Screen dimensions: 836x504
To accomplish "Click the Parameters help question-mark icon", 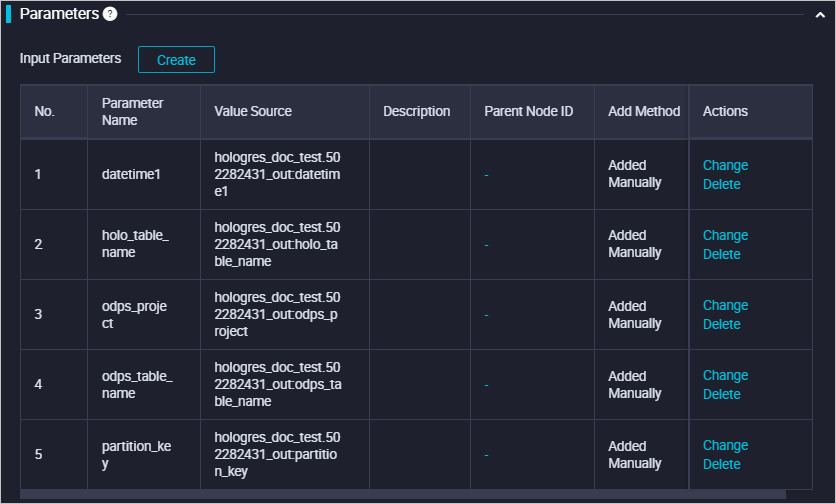I will pyautogui.click(x=110, y=14).
